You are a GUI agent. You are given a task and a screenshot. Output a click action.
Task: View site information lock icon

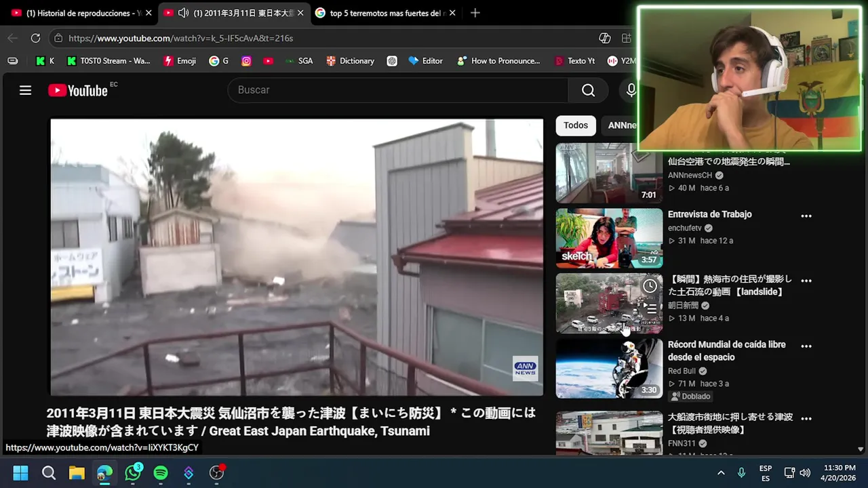(59, 39)
